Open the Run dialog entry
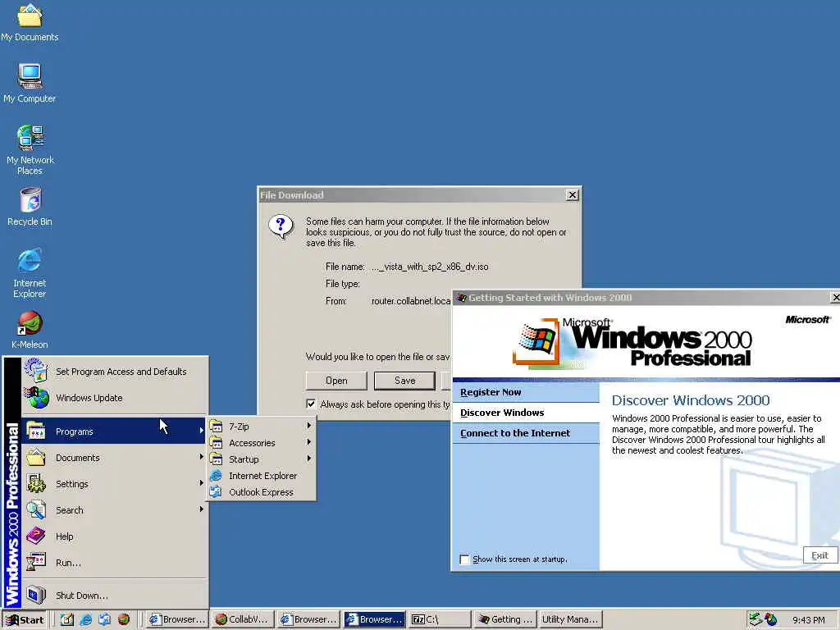 click(x=114, y=563)
